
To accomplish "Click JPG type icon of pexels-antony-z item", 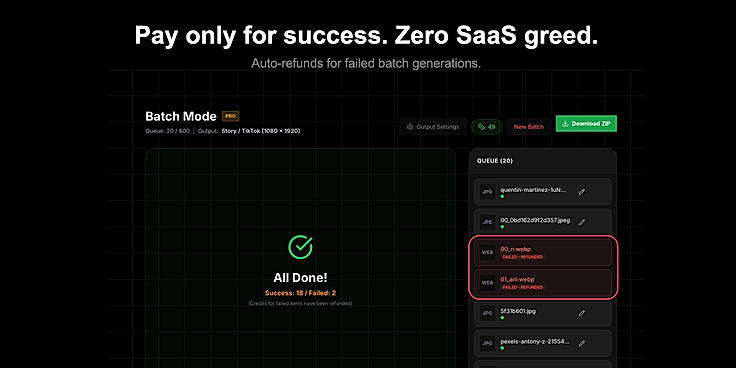I will (488, 344).
